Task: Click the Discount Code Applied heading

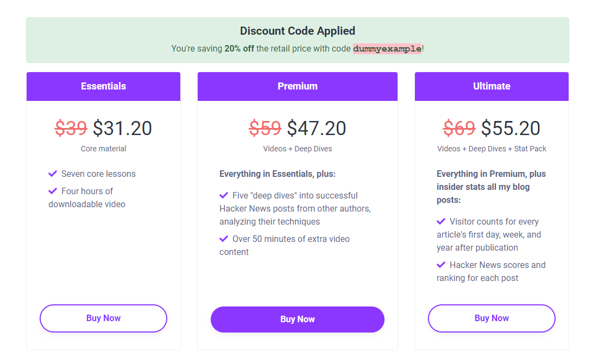Action: [298, 31]
